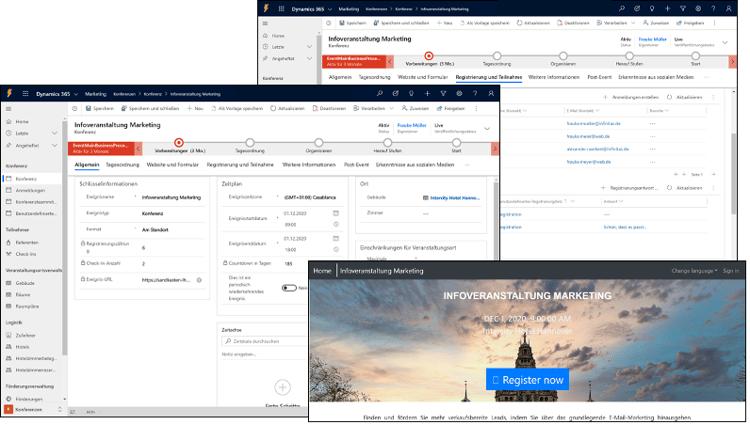Click Register now button on event website
Image resolution: width=750 pixels, height=425 pixels.
point(527,380)
